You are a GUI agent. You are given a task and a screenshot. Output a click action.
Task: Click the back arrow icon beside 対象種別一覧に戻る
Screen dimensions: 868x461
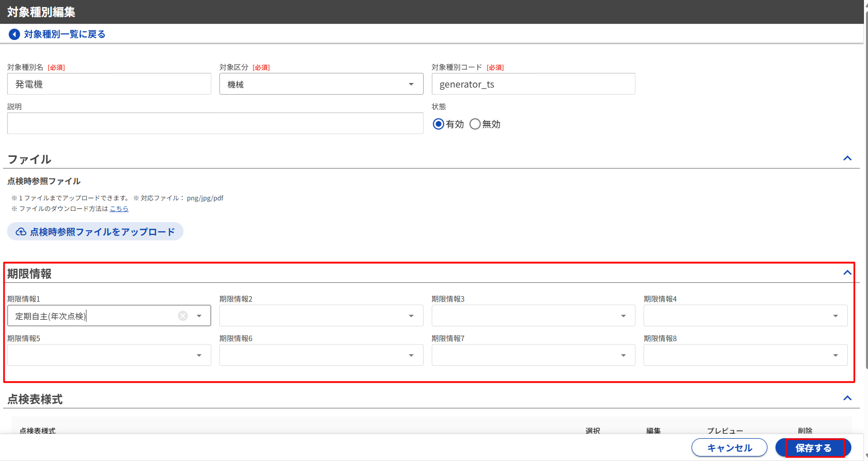point(14,34)
